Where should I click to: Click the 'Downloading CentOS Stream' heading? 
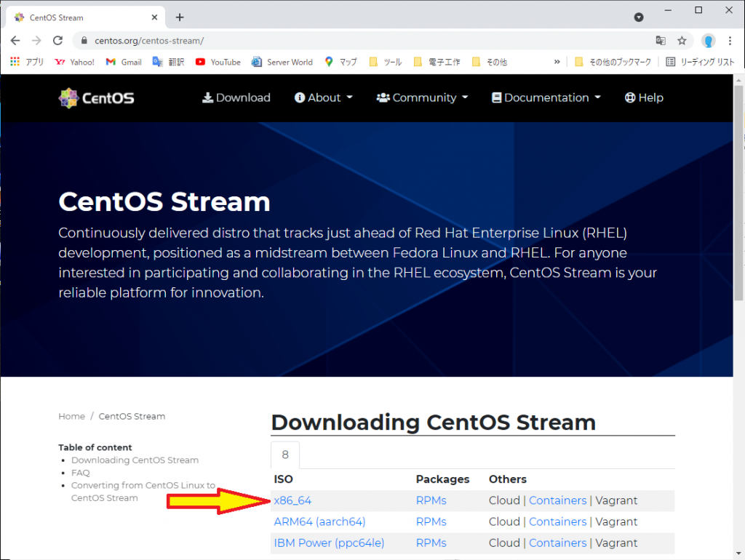434,423
